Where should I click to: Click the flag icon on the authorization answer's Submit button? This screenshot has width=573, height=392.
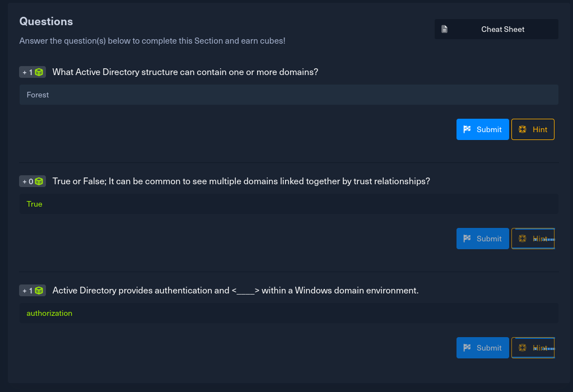(467, 348)
